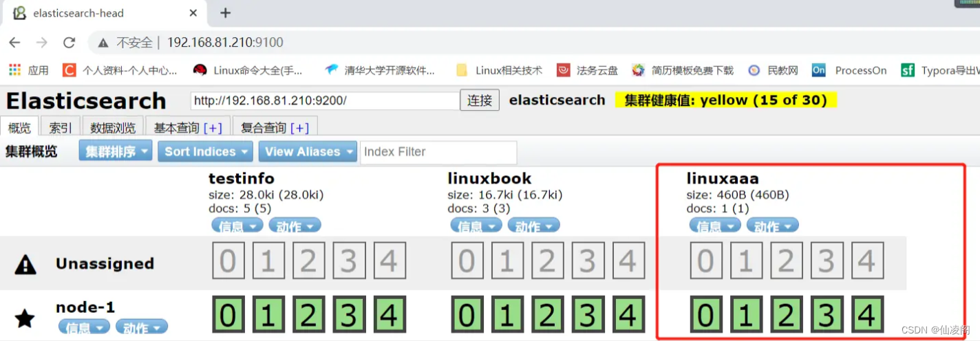980x341 pixels.
Task: Reload the page with refresh icon
Action: (69, 43)
